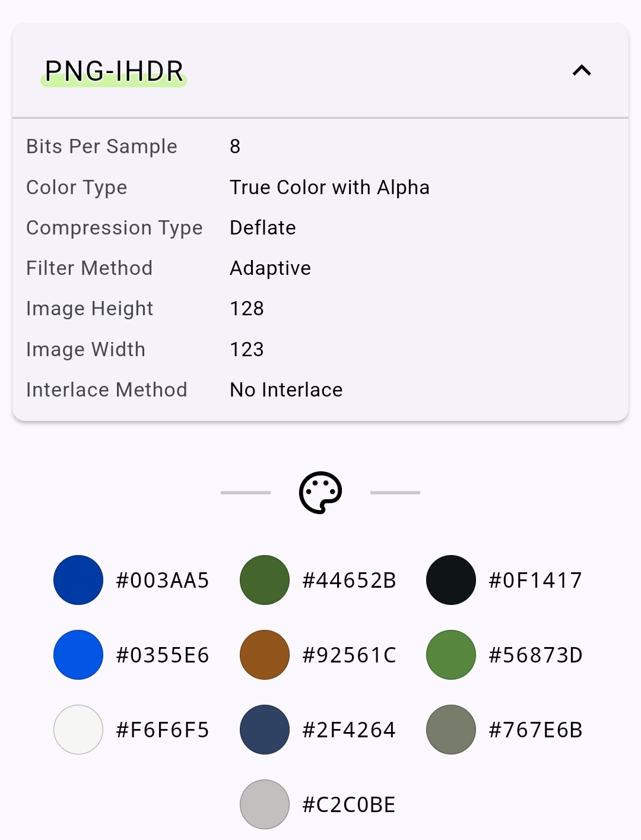
Task: Select the #F6F6F5 white swatch
Action: (78, 730)
